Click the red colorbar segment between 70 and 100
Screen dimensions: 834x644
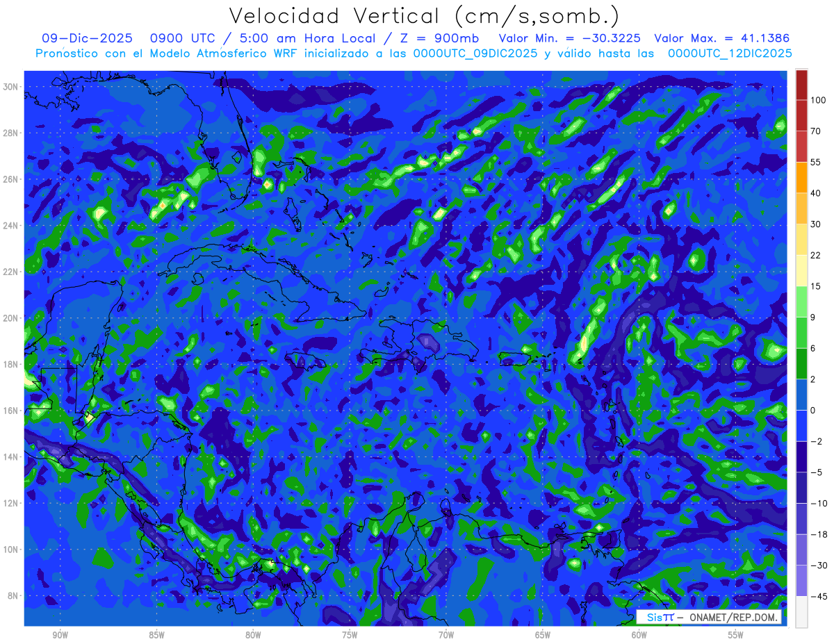coord(801,115)
